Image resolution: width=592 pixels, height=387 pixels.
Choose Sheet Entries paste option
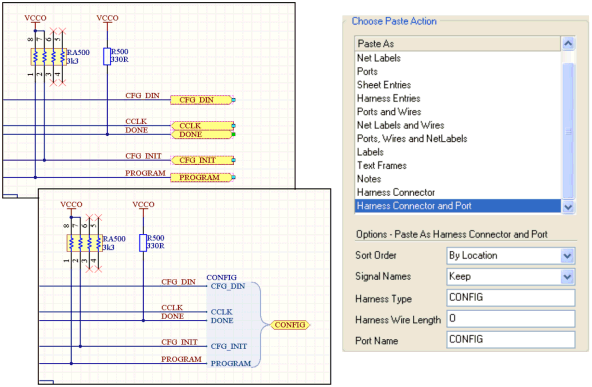(x=458, y=85)
